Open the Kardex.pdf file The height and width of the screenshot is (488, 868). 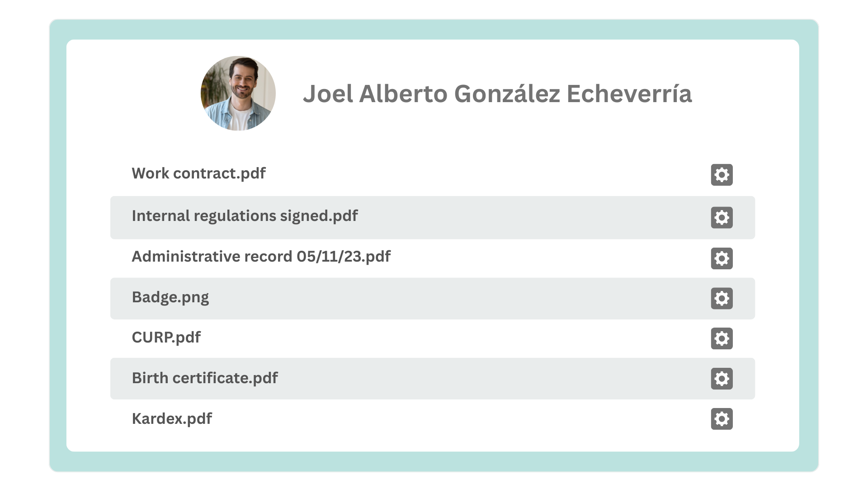click(x=172, y=419)
